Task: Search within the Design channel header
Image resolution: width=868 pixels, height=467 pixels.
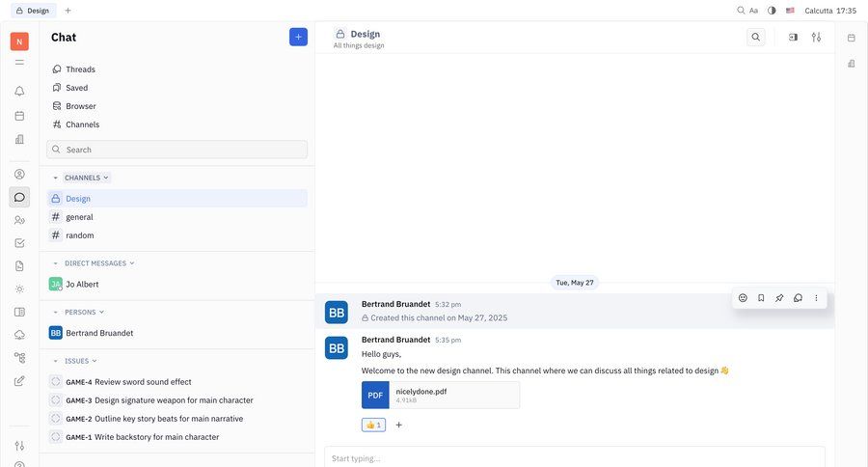Action: pyautogui.click(x=755, y=37)
